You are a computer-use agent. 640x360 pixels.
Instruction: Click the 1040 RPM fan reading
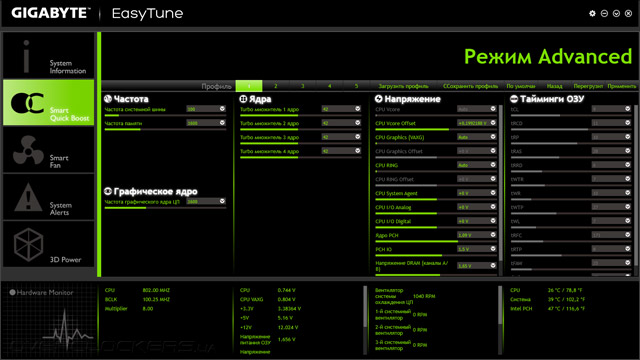[x=424, y=296]
